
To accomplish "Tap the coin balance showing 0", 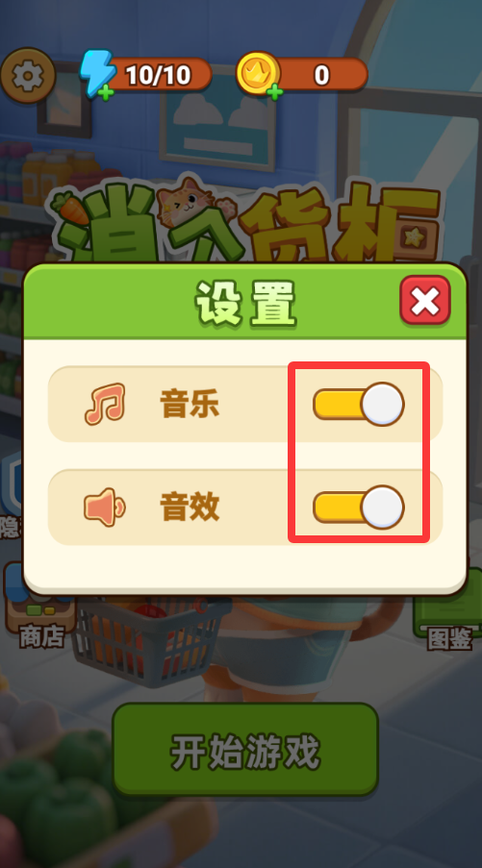I will coord(321,74).
